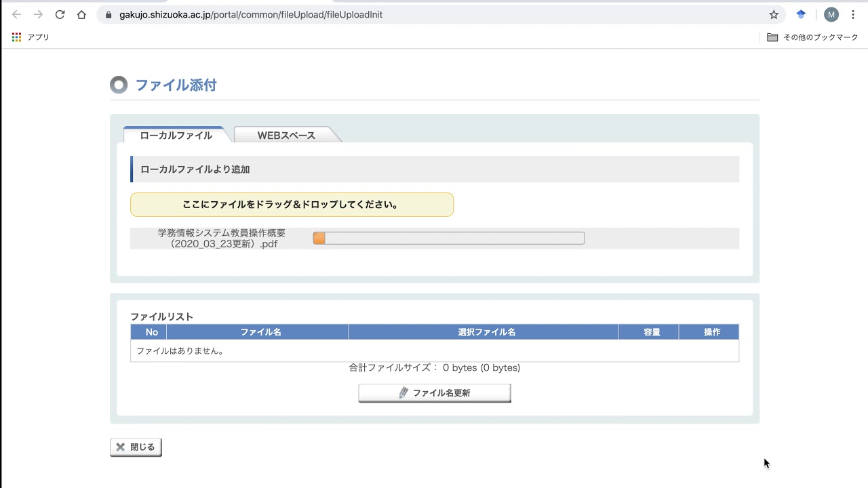The image size is (868, 488).
Task: Open その他のブックマーク folder
Action: pos(812,37)
